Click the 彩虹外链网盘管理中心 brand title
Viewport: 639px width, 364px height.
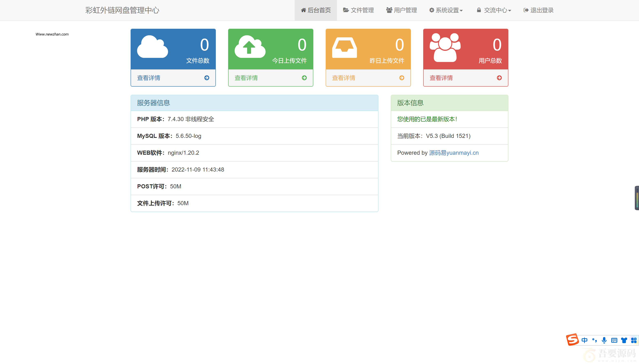click(x=122, y=10)
